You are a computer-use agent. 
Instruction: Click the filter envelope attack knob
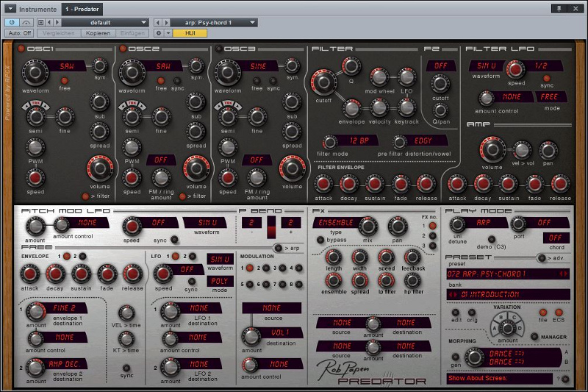323,184
